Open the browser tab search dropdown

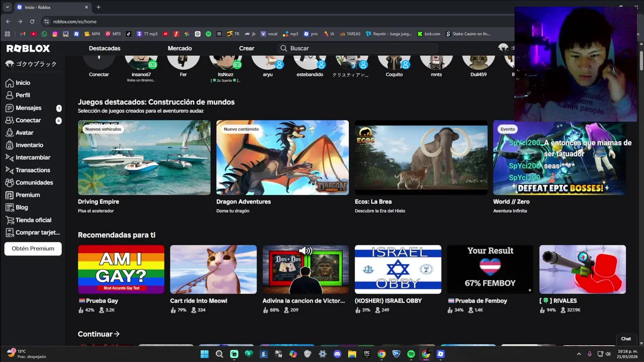7,7
